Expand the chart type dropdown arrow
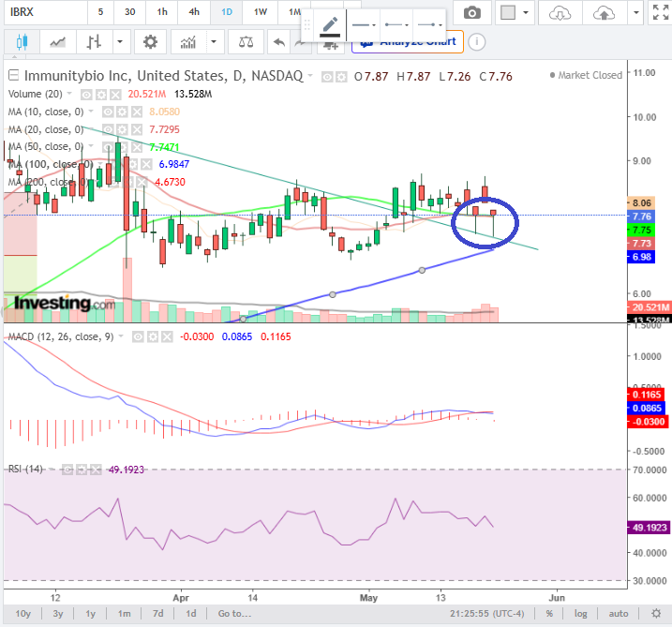The height and width of the screenshot is (627, 672). (x=120, y=42)
